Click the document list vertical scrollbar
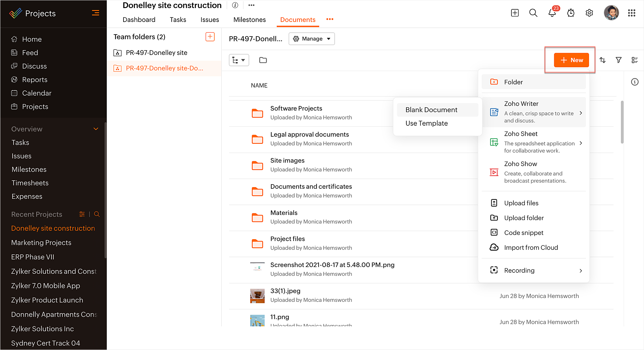 [622, 123]
